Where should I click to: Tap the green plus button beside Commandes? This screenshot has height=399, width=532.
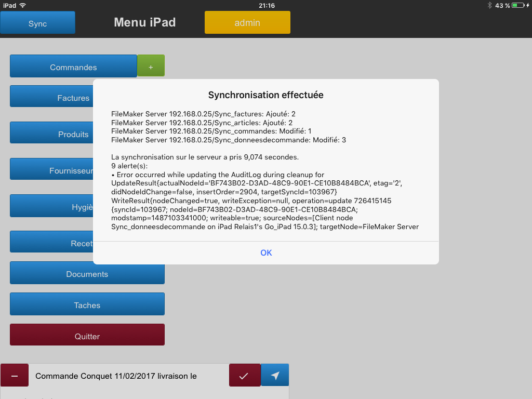(x=151, y=66)
